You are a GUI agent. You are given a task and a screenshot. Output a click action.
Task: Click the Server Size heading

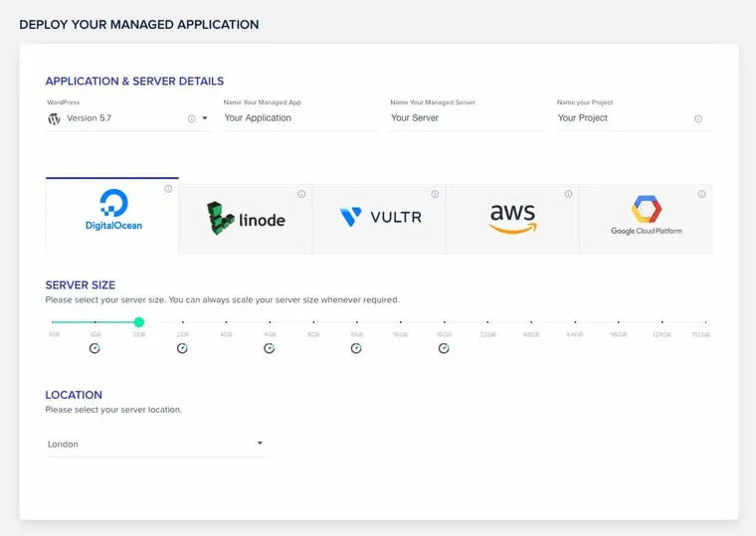click(81, 285)
